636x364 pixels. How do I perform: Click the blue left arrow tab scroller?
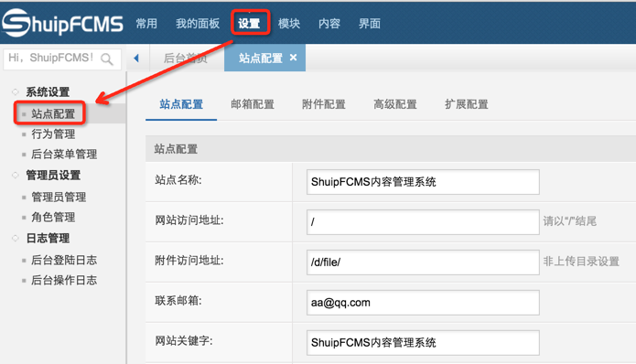pyautogui.click(x=136, y=59)
